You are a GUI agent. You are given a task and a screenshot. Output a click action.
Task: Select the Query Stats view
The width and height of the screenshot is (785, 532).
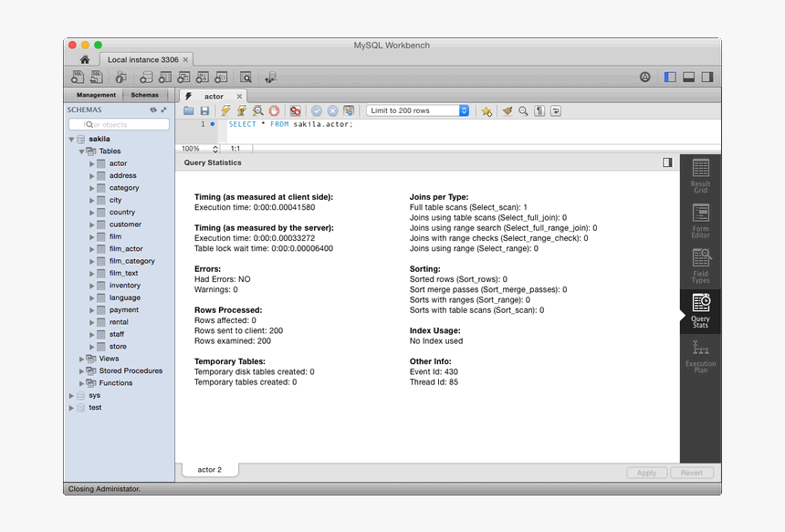(700, 311)
